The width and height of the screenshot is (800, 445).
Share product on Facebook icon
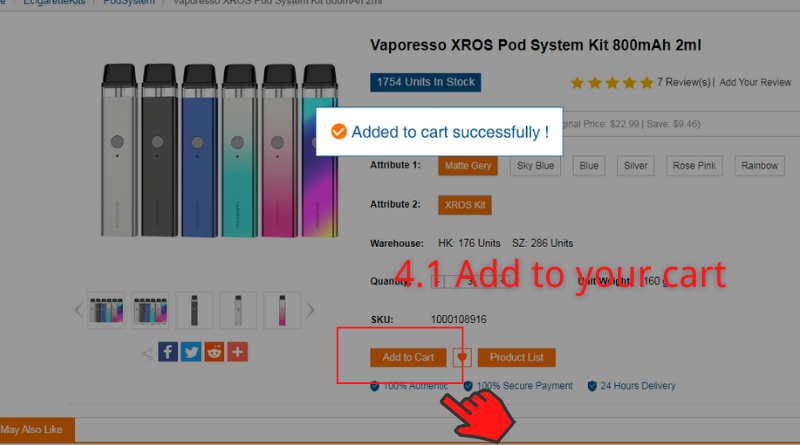[x=168, y=352]
